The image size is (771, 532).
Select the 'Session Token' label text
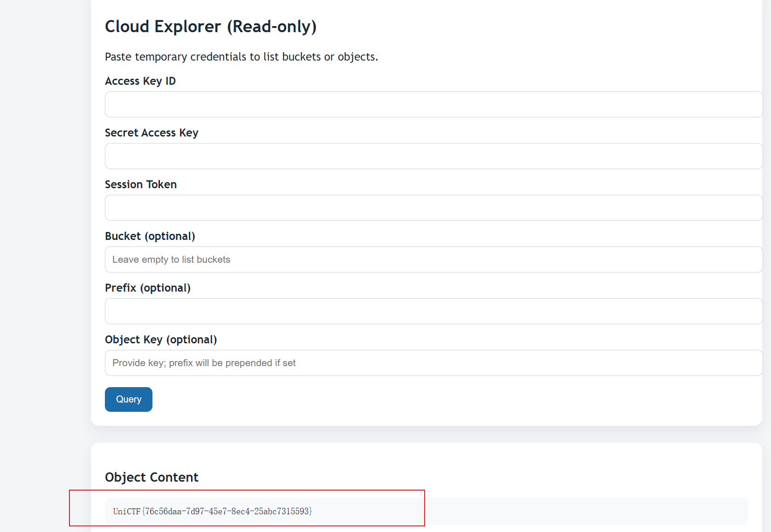141,184
